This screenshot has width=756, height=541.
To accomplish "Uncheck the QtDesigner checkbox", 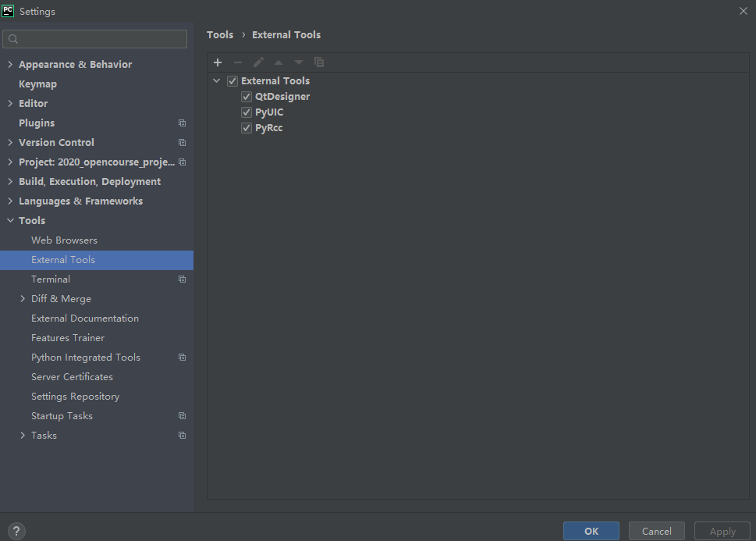I will [x=247, y=97].
